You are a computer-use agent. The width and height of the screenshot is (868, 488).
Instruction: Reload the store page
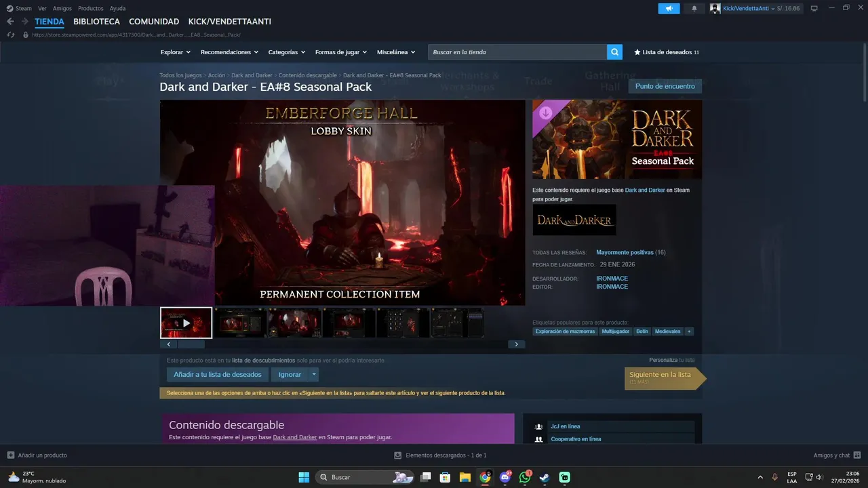coord(10,35)
